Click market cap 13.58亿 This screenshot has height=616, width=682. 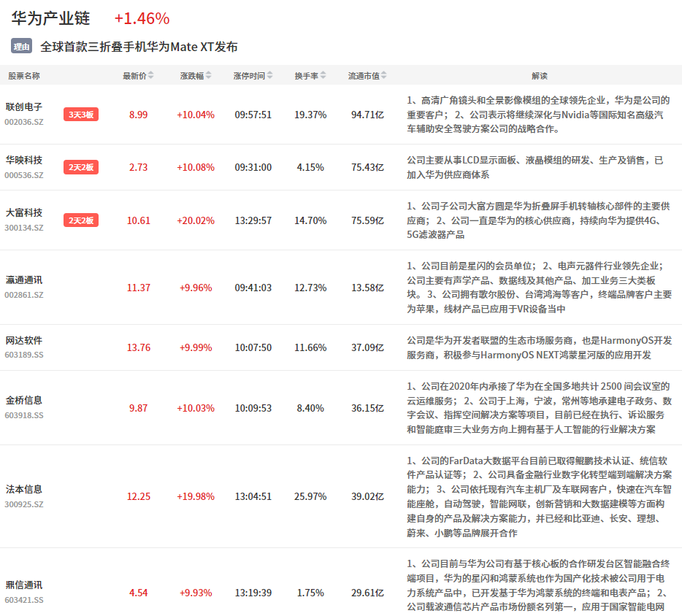point(367,288)
